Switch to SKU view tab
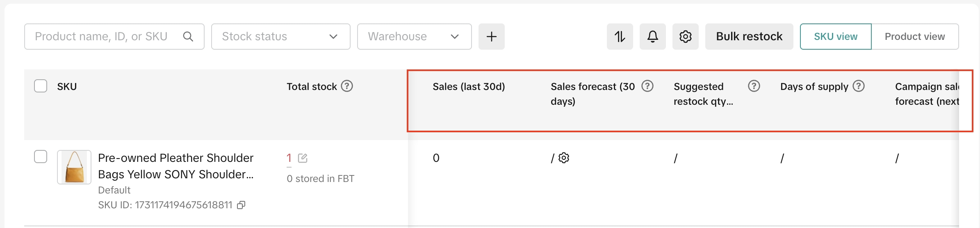The width and height of the screenshot is (980, 228). pyautogui.click(x=835, y=37)
